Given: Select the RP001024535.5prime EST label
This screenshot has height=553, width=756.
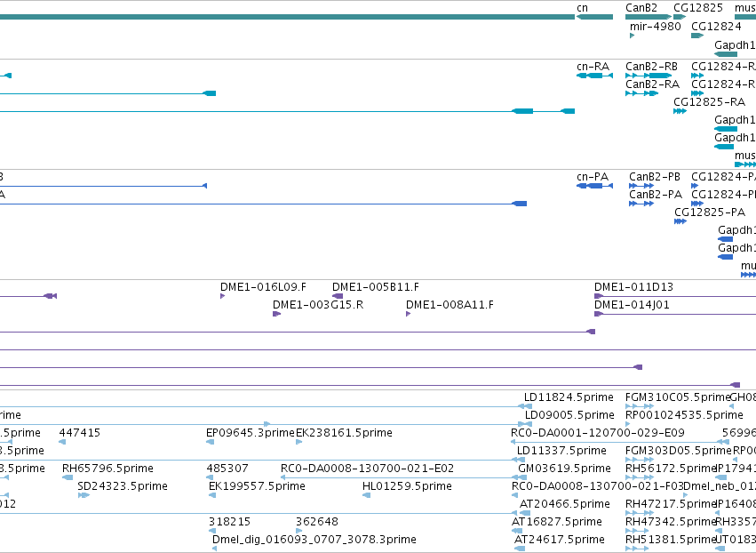Looking at the screenshot, I should pyautogui.click(x=684, y=415).
